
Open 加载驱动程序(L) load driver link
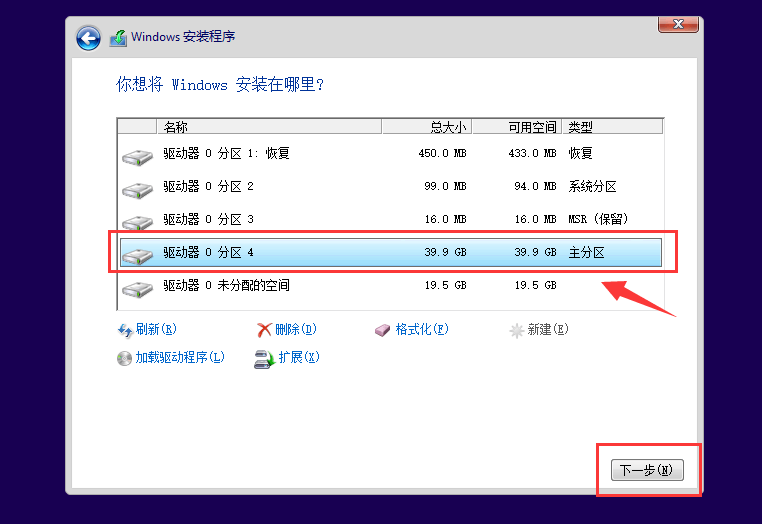(180, 357)
